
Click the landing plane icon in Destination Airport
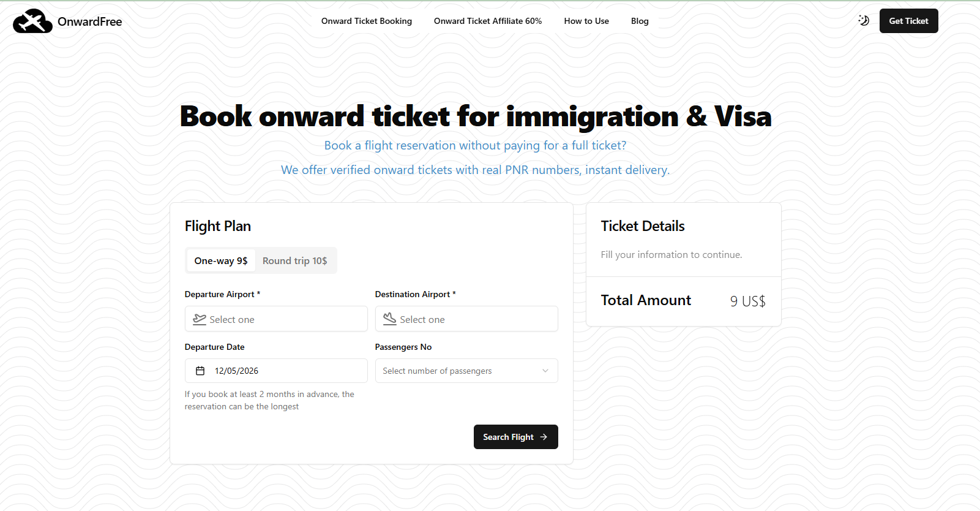point(390,319)
